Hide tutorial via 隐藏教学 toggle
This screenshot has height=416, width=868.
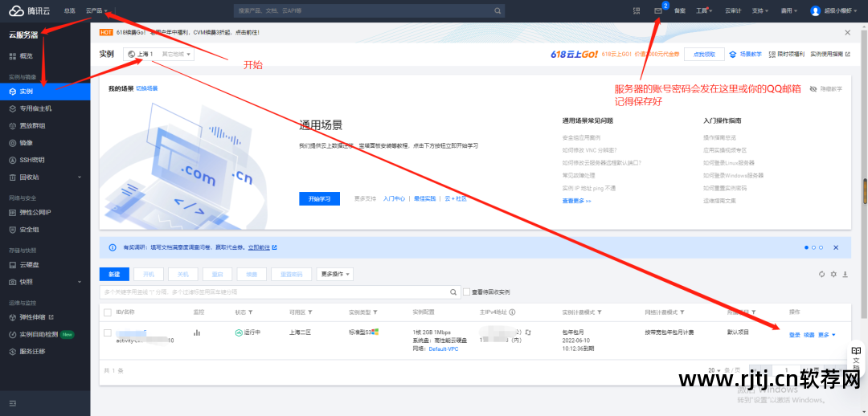[x=826, y=89]
